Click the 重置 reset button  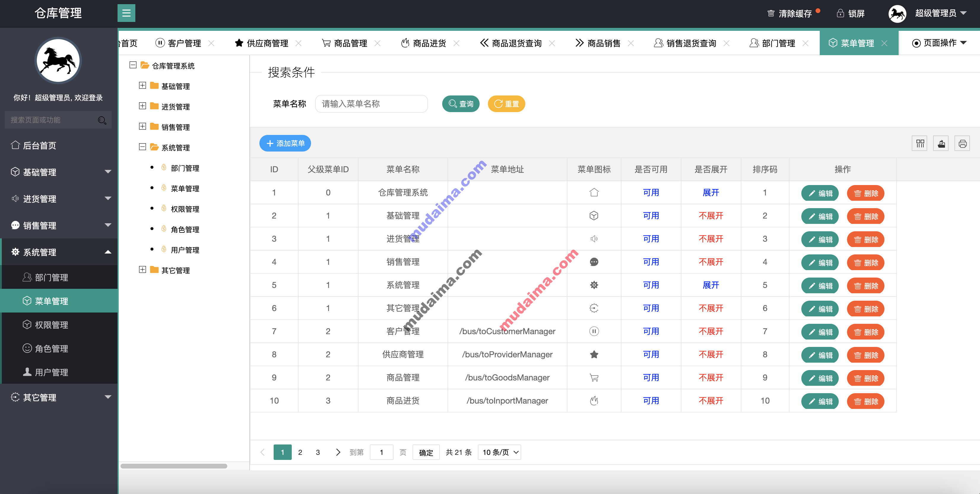(506, 104)
